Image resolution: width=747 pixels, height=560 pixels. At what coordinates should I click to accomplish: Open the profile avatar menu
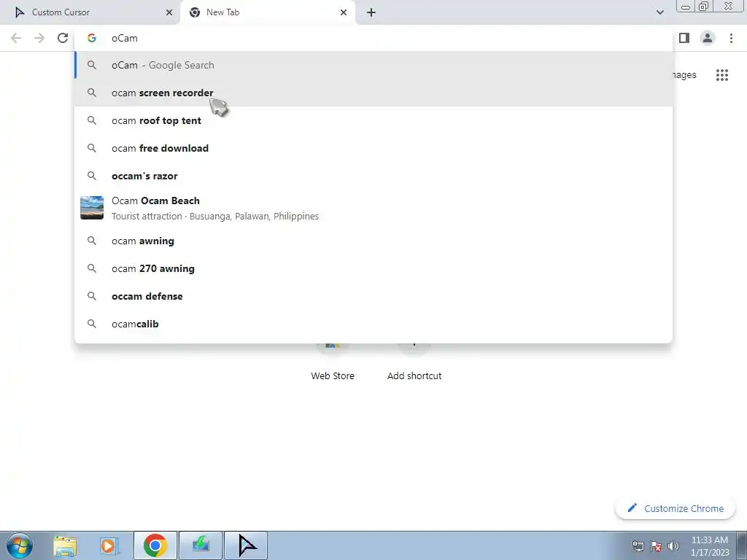coord(708,38)
